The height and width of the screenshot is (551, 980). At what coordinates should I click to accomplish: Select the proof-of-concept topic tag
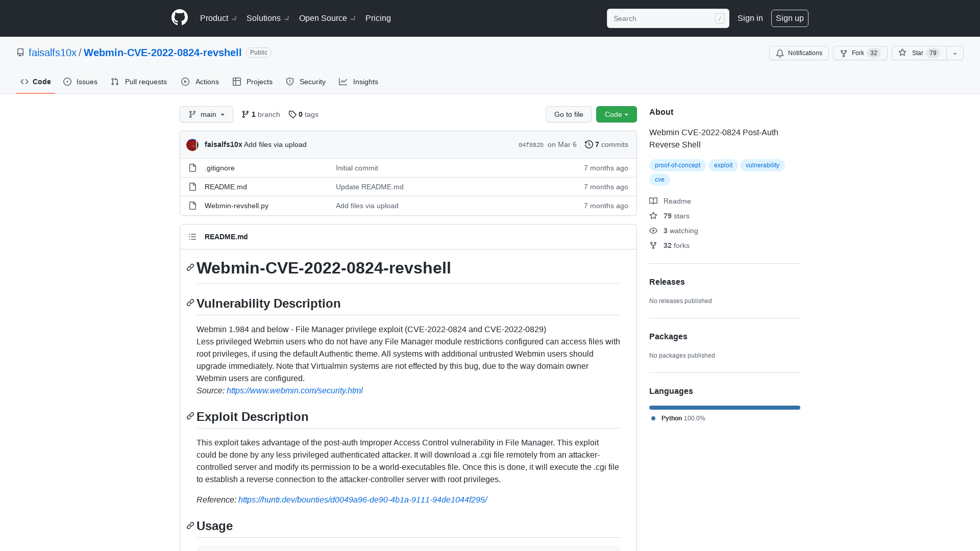pos(677,165)
